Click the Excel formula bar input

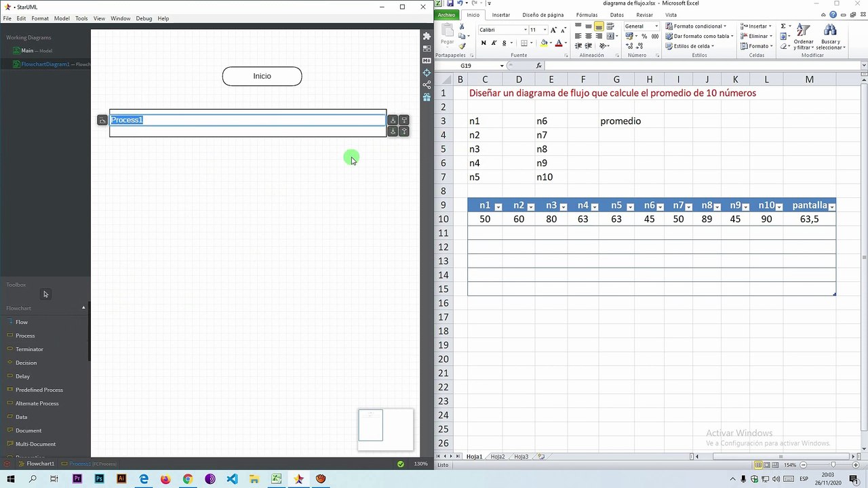(702, 66)
